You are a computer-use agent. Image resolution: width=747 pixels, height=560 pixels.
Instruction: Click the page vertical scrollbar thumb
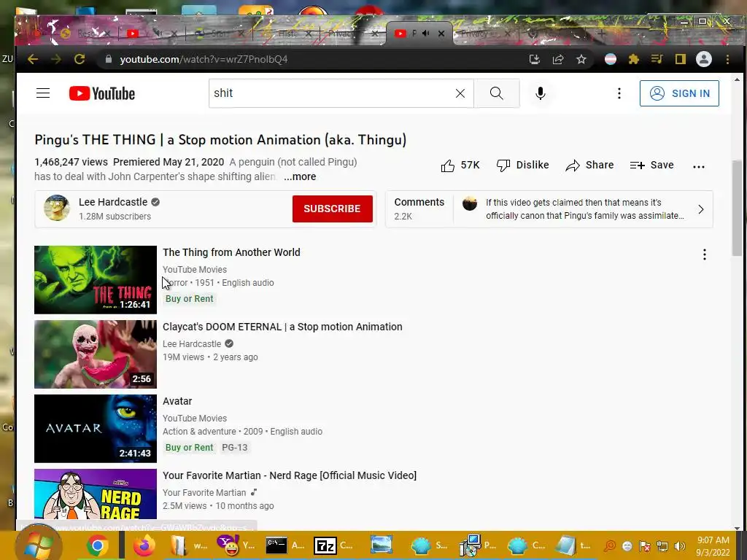coord(737,209)
